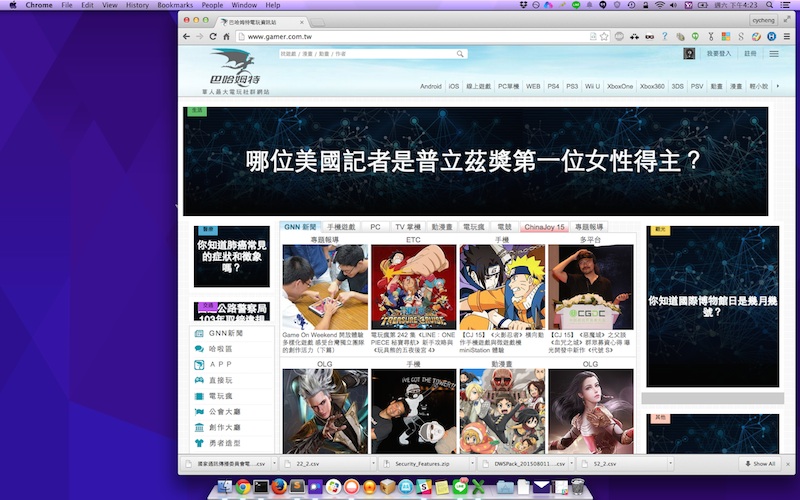The width and height of the screenshot is (800, 500).
Task: Open the new tab button
Action: (317, 22)
